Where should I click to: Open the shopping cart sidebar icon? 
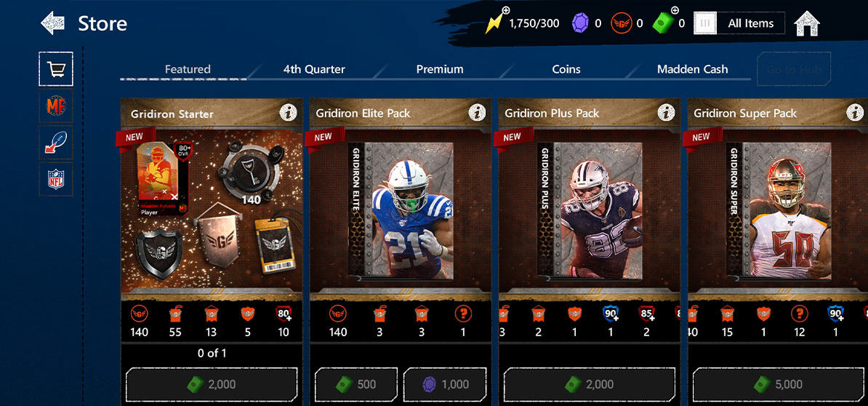click(x=56, y=68)
